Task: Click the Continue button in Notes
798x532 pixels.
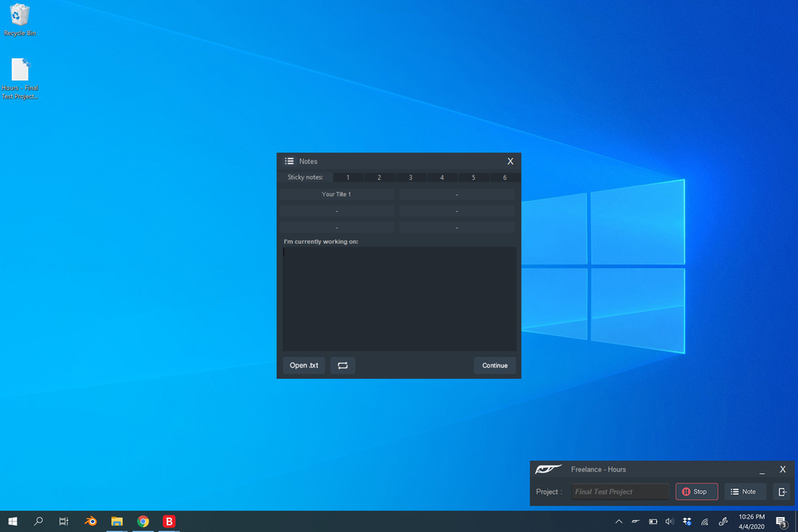Action: (495, 365)
